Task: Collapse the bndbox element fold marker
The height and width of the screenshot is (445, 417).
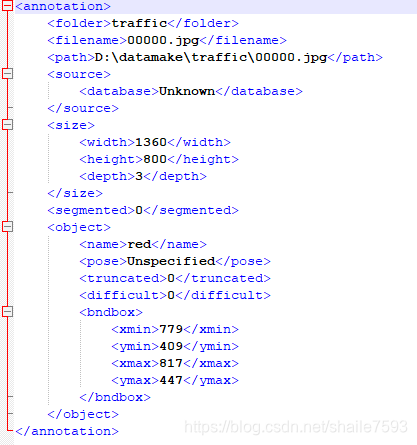Action: [7, 312]
